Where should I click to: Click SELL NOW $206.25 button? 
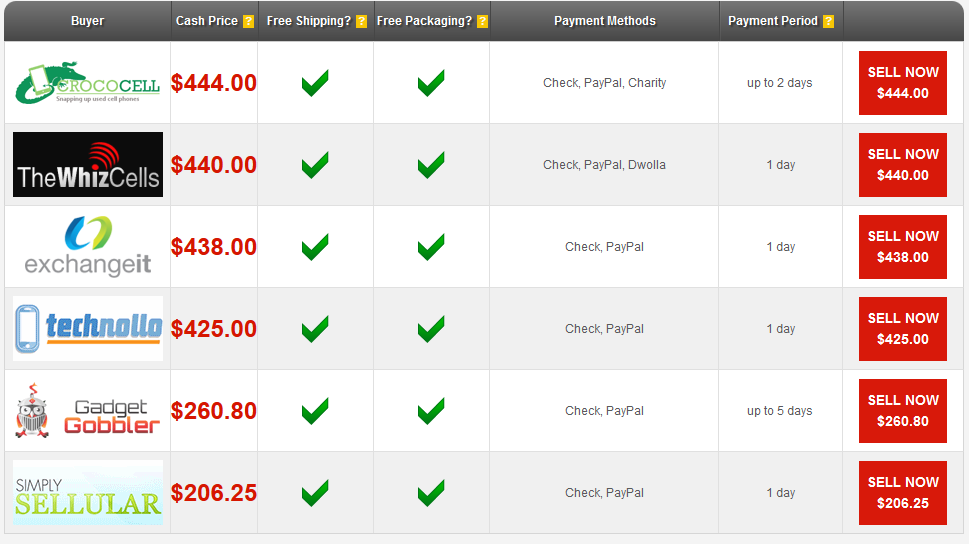coord(903,493)
